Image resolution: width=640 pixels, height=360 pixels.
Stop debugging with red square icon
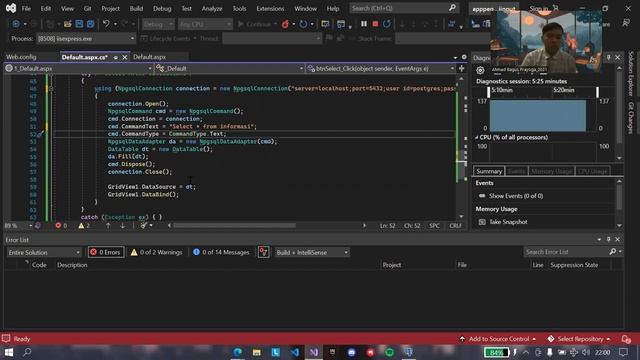coord(375,24)
